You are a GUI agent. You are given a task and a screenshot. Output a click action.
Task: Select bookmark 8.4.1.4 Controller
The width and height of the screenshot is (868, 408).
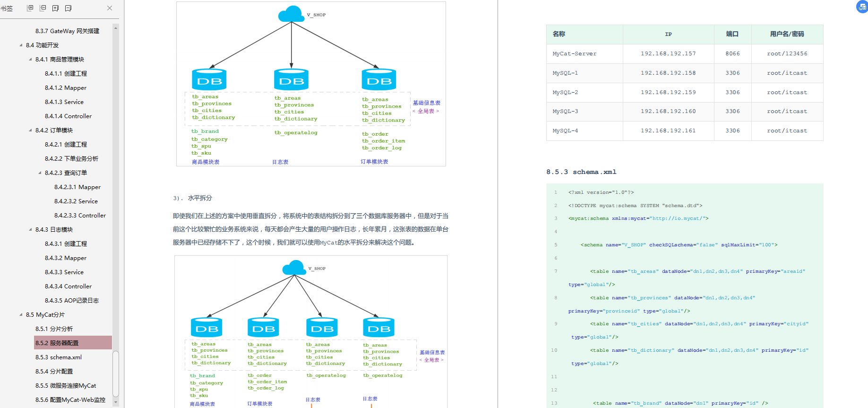pyautogui.click(x=68, y=116)
